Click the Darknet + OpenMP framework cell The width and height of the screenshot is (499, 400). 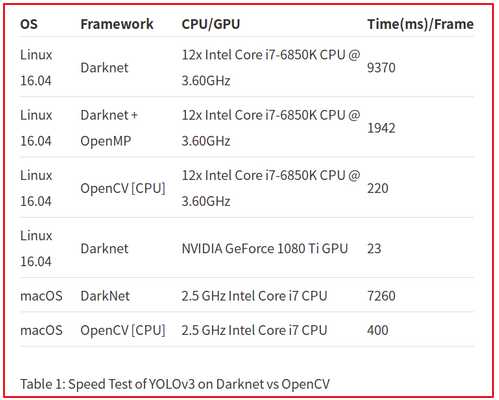tap(109, 128)
